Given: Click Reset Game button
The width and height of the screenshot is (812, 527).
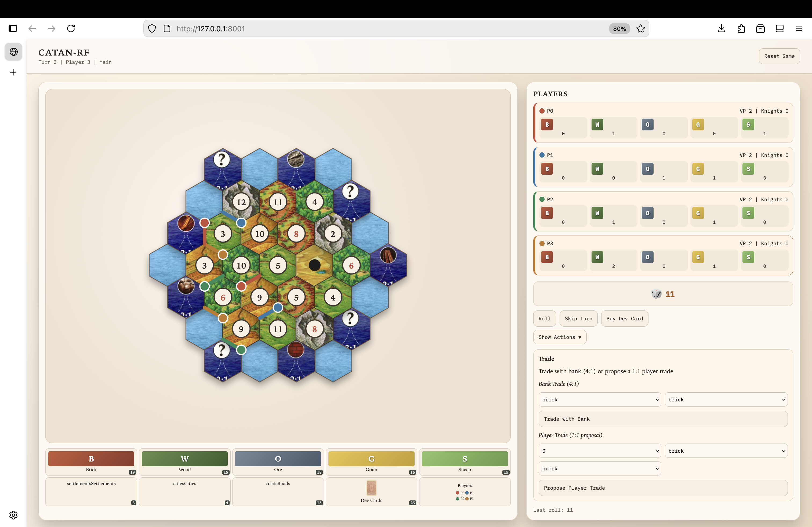Looking at the screenshot, I should click(x=779, y=56).
